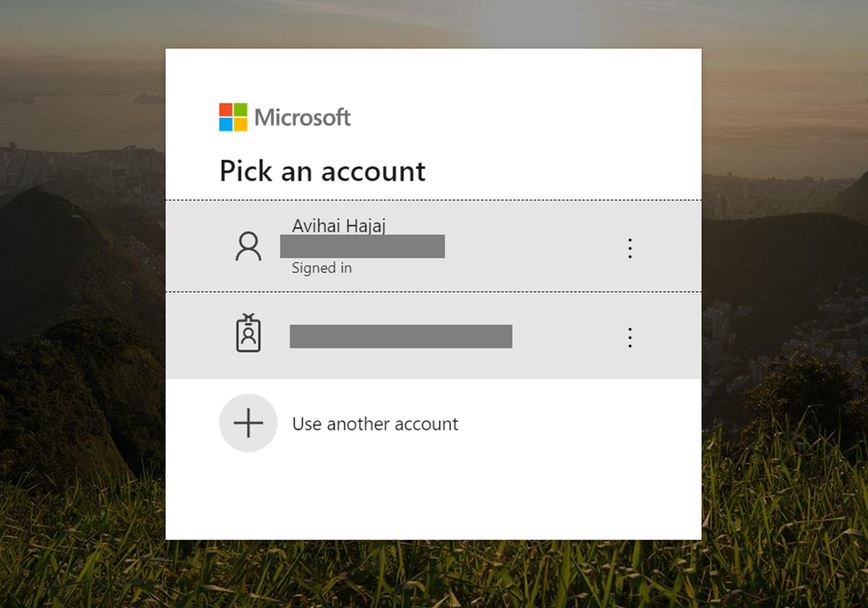Image resolution: width=868 pixels, height=608 pixels.
Task: Open more options for Avihai Hajaj account
Action: click(630, 248)
